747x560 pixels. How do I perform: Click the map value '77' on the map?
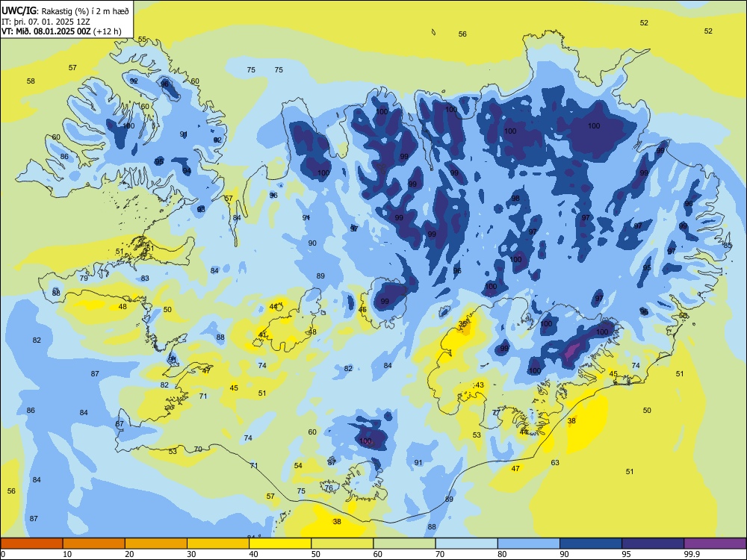[496, 412]
